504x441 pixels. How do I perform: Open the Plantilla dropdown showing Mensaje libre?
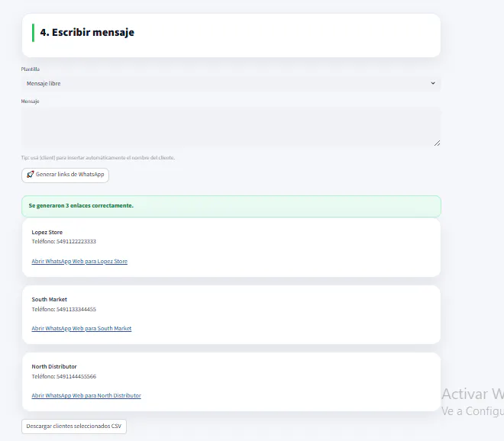point(231,83)
